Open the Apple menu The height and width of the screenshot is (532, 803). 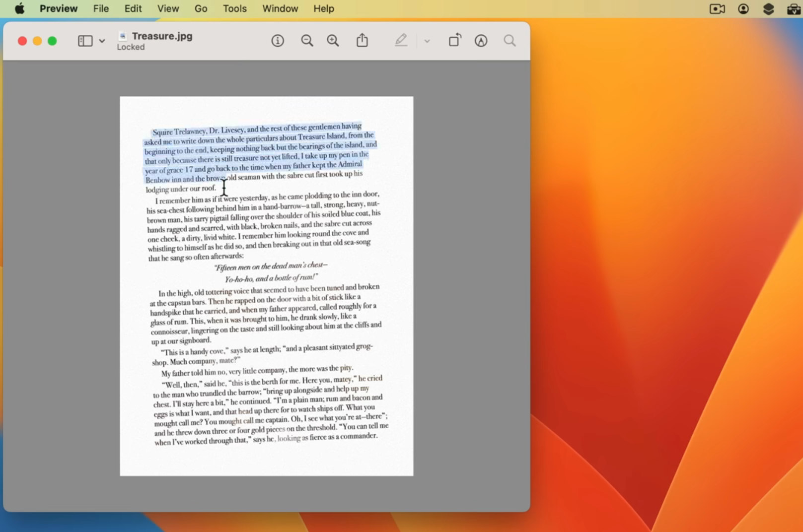tap(20, 8)
